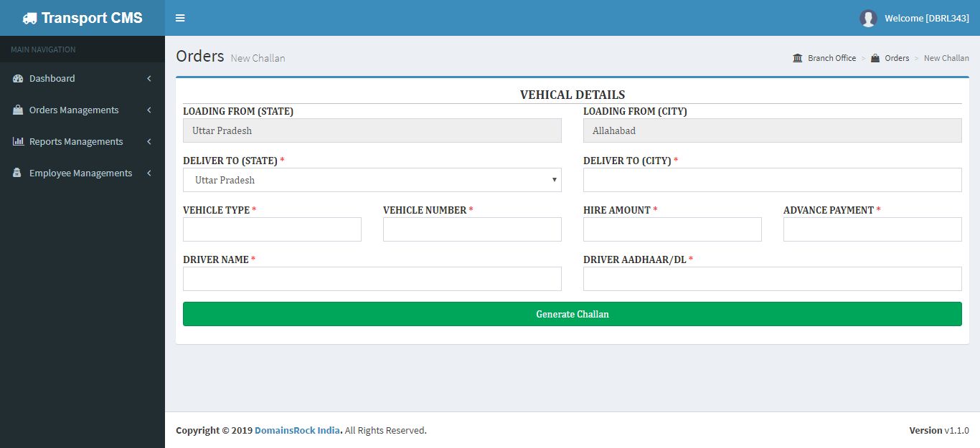This screenshot has width=980, height=448.
Task: Click the Branch Office building icon in breadcrumb
Action: tap(798, 58)
